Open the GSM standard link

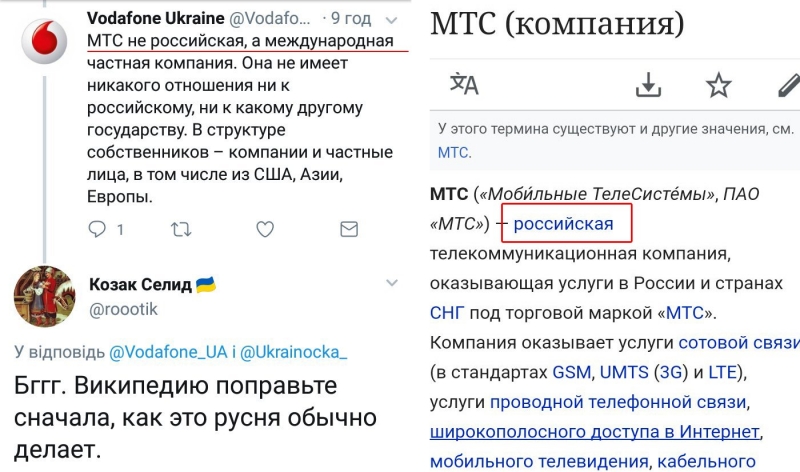[x=571, y=373]
